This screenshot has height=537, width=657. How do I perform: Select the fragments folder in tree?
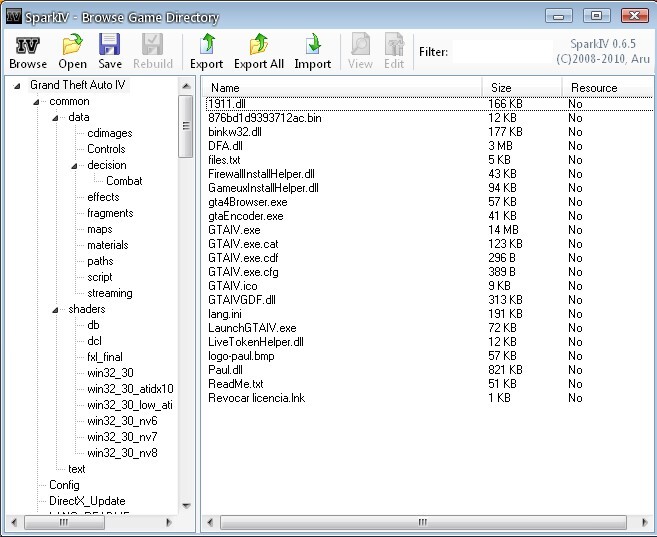[110, 213]
